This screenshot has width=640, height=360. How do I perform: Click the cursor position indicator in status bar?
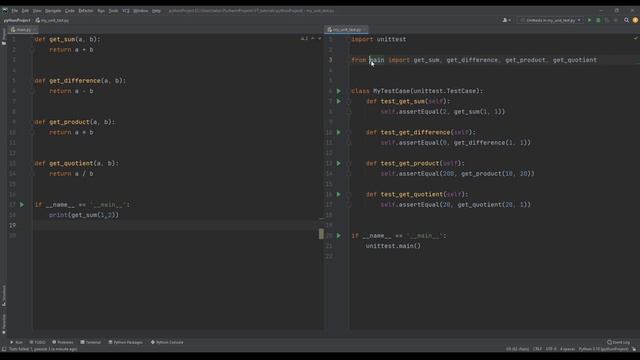(x=517, y=349)
